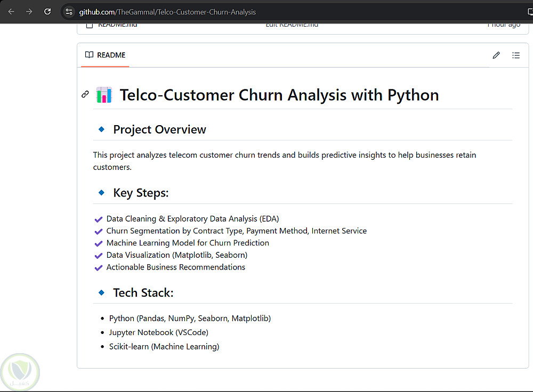Click blue diamond beside Tech Stack
Screen dimensions: 533x392
tap(101, 292)
